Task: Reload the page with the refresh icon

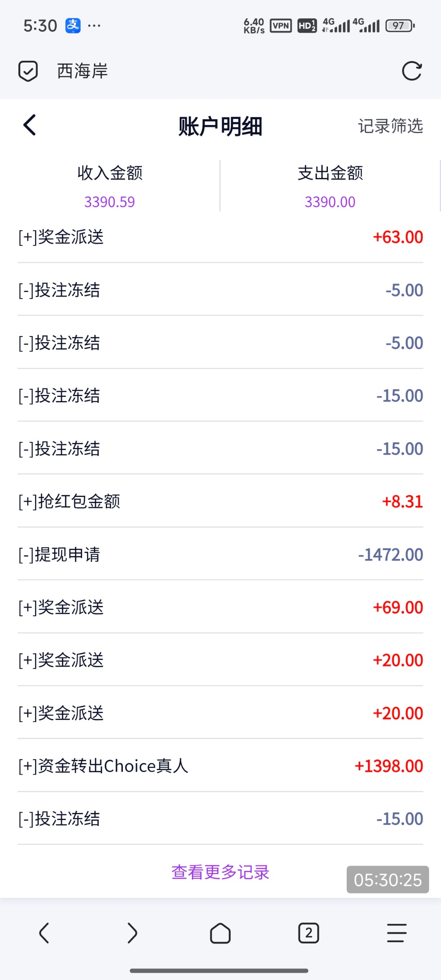Action: [x=412, y=71]
